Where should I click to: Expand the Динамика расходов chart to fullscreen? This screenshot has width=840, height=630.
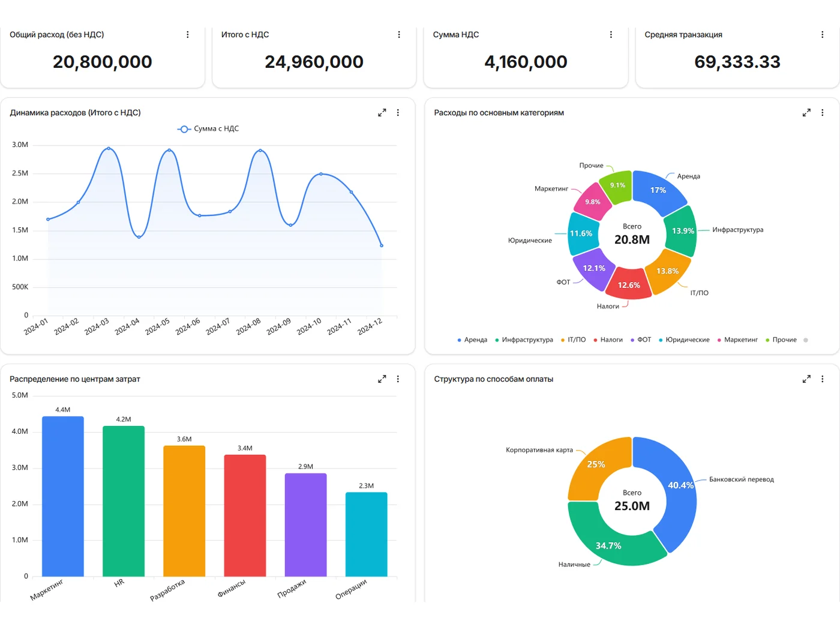[x=382, y=113]
